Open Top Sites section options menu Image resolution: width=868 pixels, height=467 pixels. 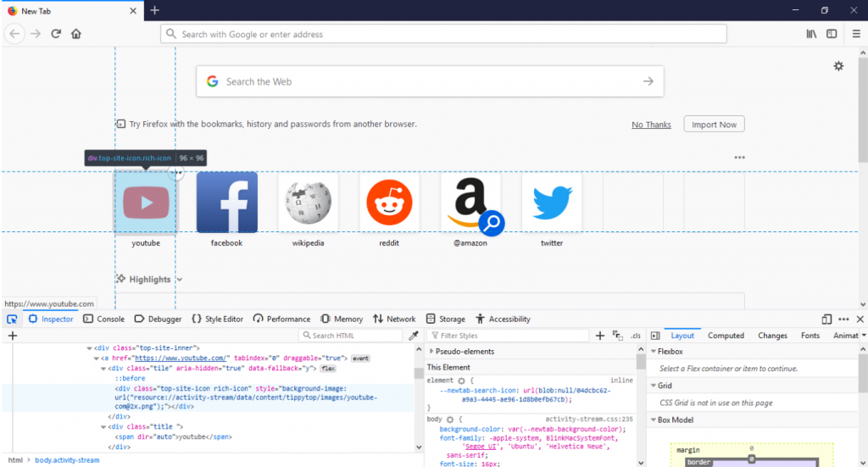(x=739, y=157)
